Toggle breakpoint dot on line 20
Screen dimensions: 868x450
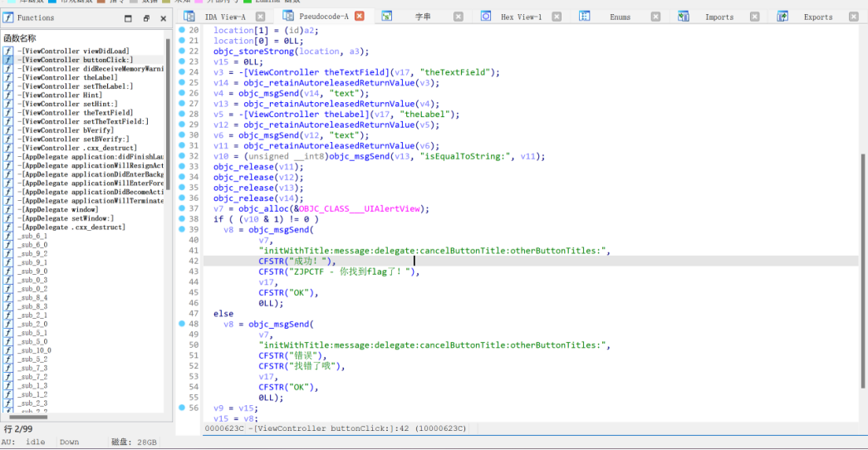click(x=182, y=30)
